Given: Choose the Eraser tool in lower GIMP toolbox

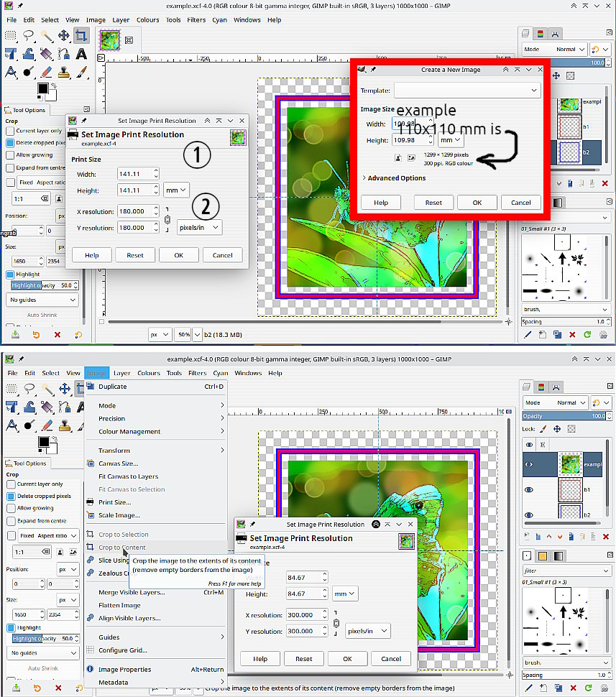Looking at the screenshot, I should point(47,425).
